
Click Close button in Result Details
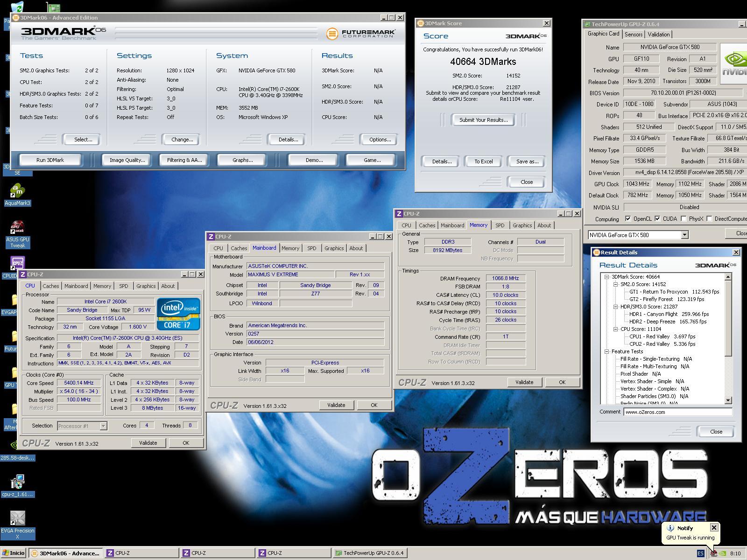click(716, 432)
